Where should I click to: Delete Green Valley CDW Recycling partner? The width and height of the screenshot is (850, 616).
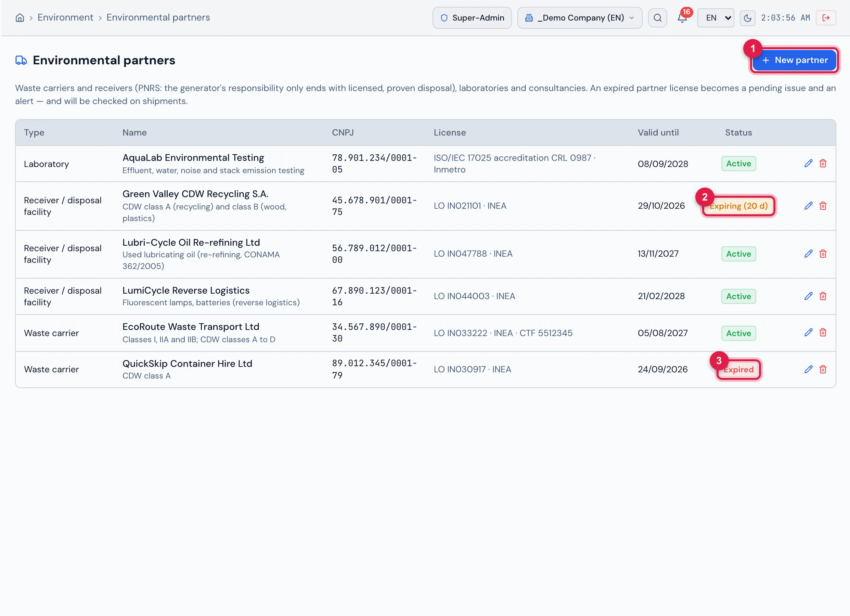pos(823,206)
